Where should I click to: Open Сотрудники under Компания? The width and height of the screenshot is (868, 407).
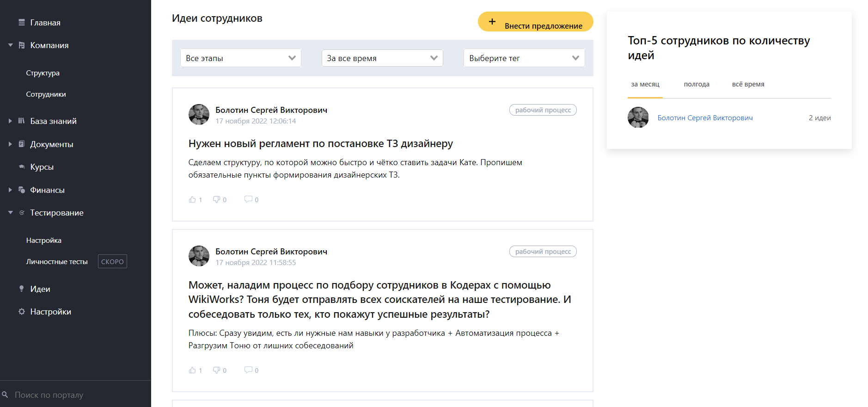[46, 94]
